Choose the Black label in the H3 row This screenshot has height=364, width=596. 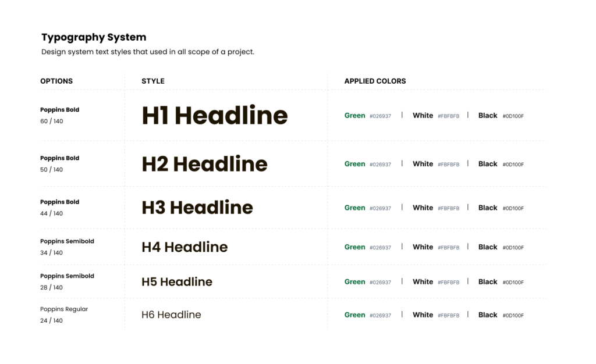pos(488,208)
